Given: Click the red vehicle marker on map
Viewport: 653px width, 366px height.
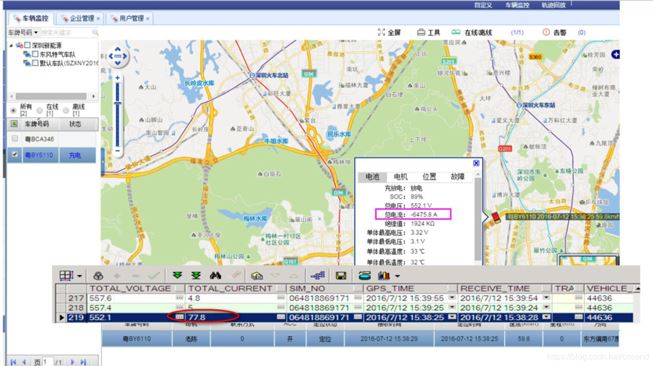Looking at the screenshot, I should tap(495, 217).
